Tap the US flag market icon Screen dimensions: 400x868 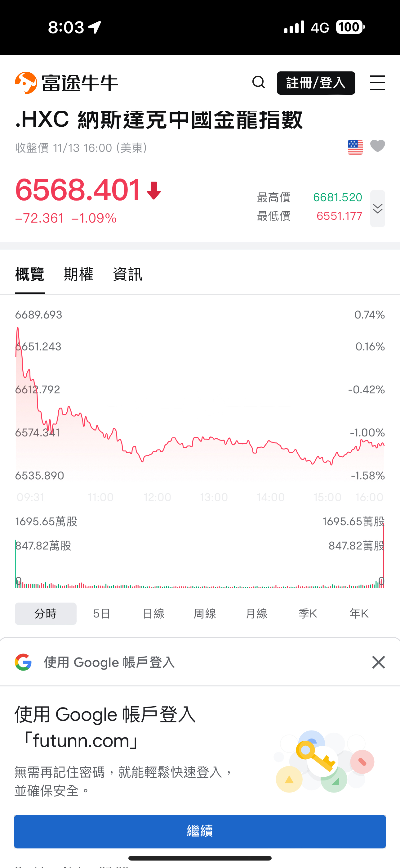tap(355, 147)
